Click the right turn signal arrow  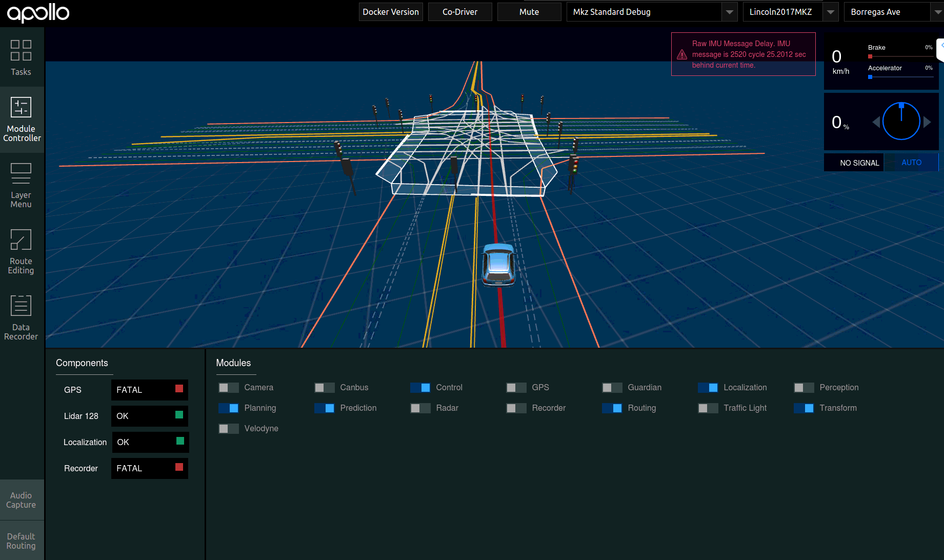[927, 122]
